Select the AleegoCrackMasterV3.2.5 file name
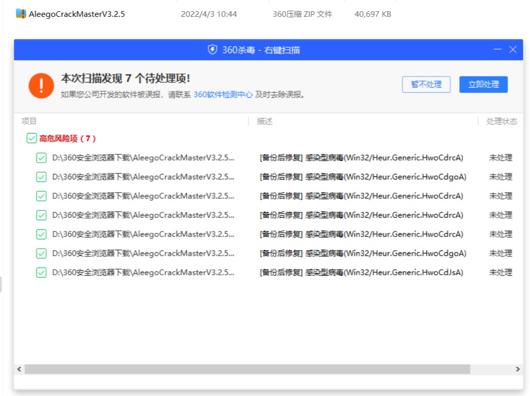 point(77,14)
